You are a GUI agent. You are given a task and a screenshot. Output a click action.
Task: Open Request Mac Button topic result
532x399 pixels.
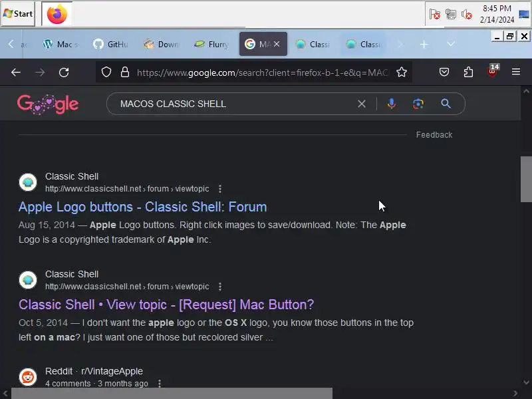(x=166, y=305)
